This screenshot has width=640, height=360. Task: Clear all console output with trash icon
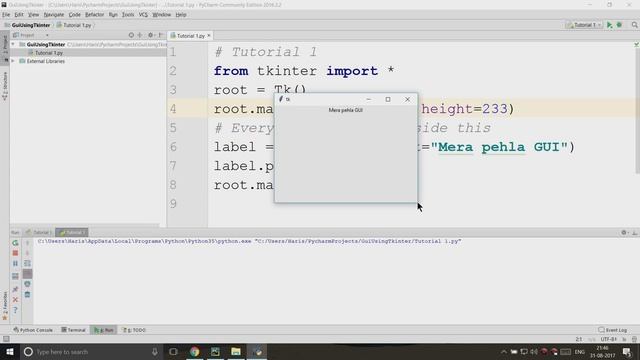click(27, 294)
